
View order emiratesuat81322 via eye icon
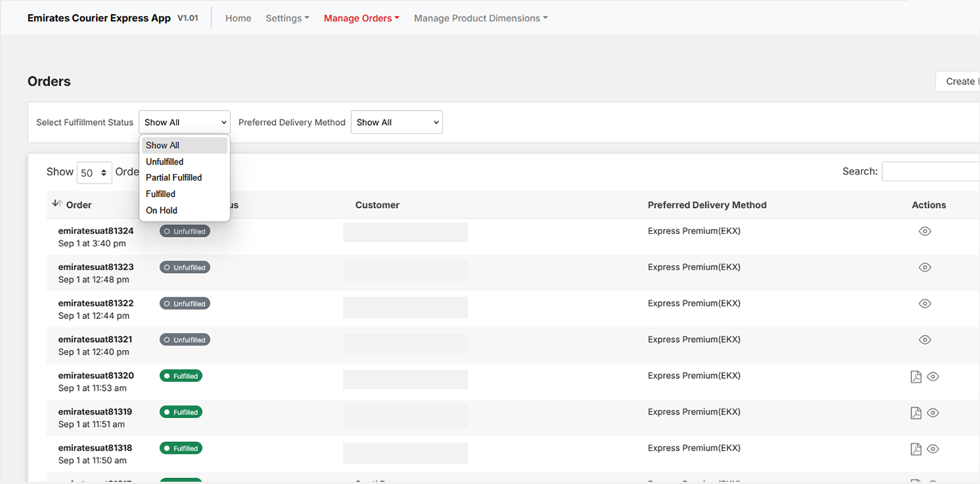point(925,304)
